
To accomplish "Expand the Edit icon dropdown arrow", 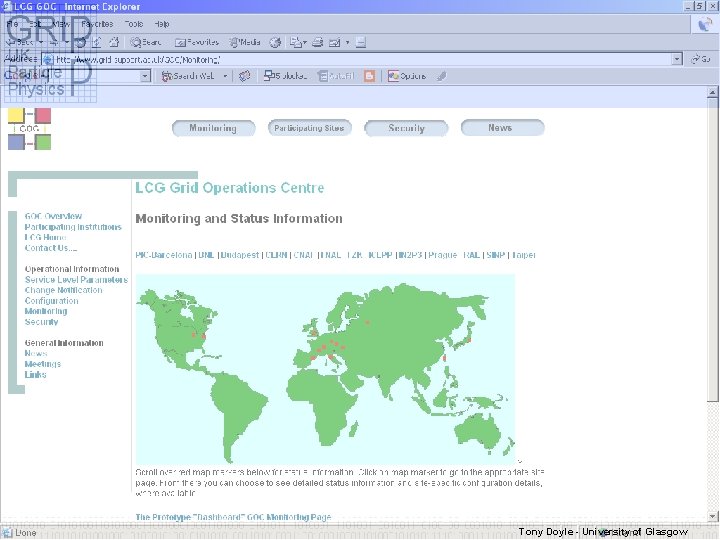I will point(347,43).
